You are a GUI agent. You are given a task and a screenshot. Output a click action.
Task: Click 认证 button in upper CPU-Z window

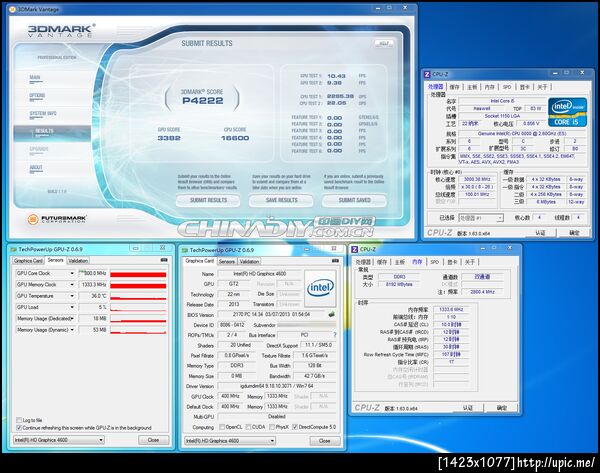tap(540, 233)
